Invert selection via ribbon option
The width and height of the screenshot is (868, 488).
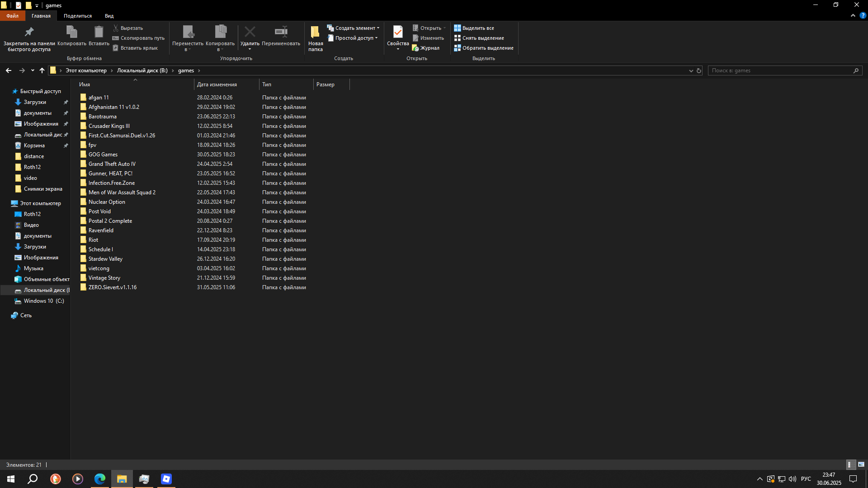(x=484, y=48)
